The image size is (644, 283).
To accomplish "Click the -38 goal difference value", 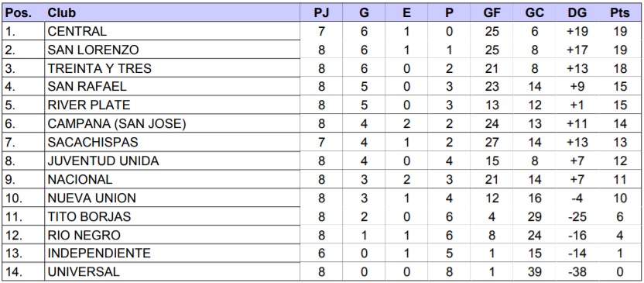I will [x=577, y=272].
